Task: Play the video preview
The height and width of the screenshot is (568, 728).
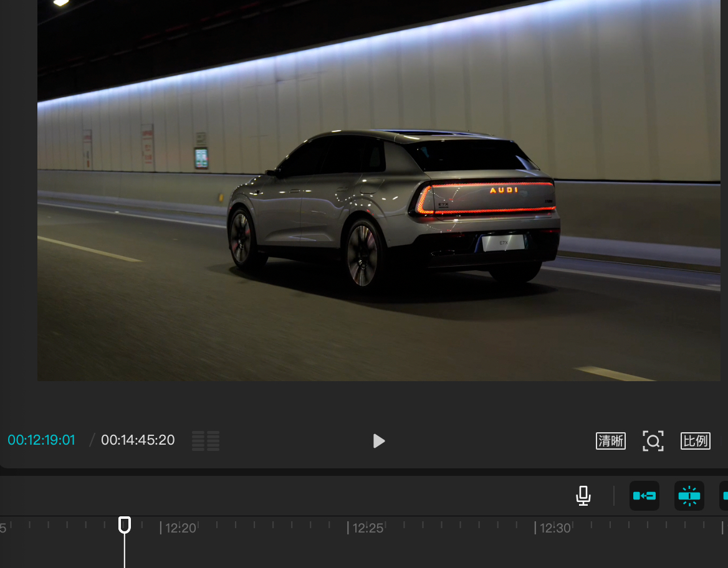Action: (x=379, y=441)
